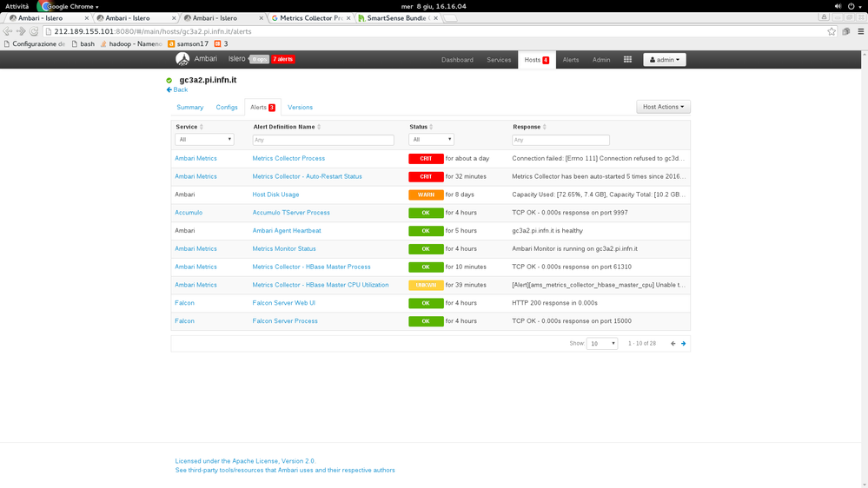Sort by Alert Definition Name column
Screen dimensions: 868x488
pyautogui.click(x=287, y=127)
